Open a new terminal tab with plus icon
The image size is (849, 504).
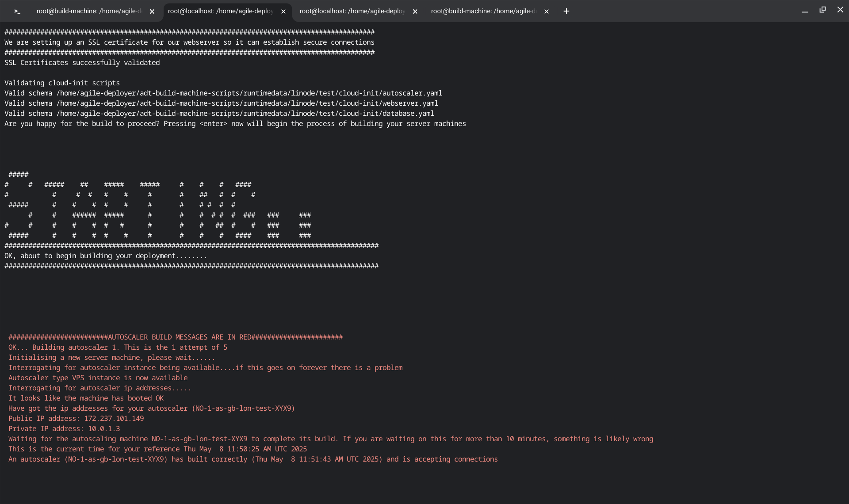click(x=566, y=11)
